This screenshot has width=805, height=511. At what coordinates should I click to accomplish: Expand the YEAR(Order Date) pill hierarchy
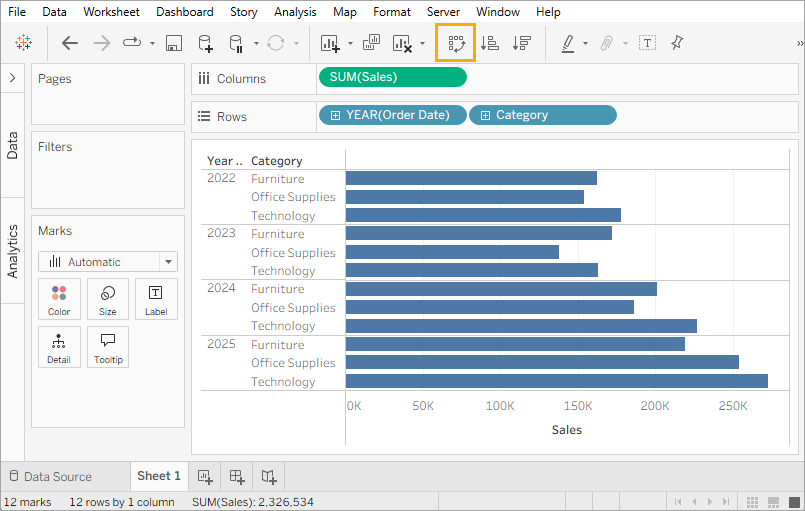(335, 115)
